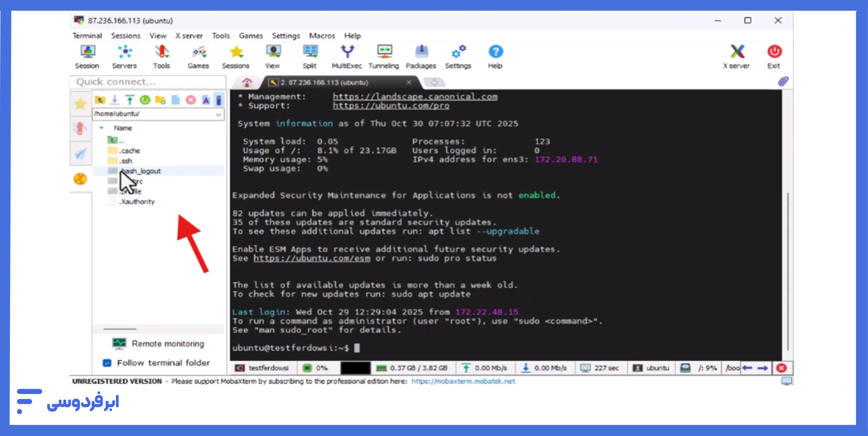Viewport: 868px width, 436px height.
Task: Toggle Follow terminal folder checkbox
Action: pyautogui.click(x=107, y=363)
